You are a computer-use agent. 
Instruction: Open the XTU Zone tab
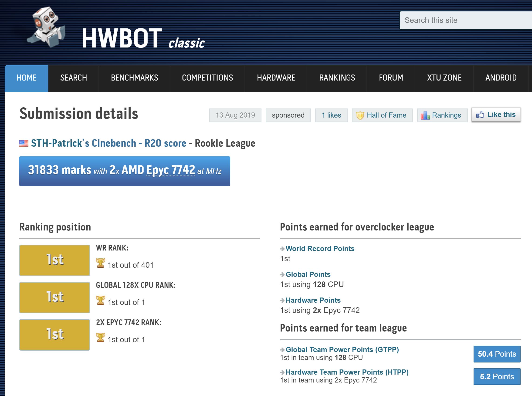click(x=444, y=78)
